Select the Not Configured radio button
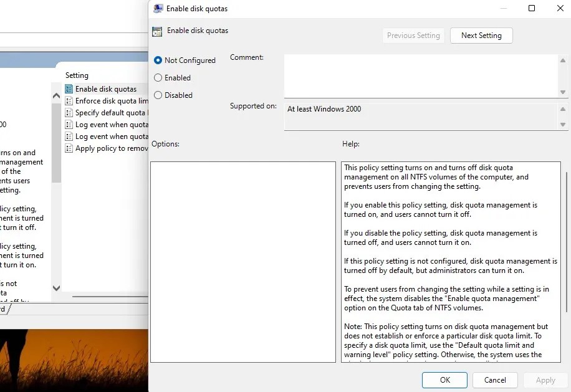 [x=158, y=60]
